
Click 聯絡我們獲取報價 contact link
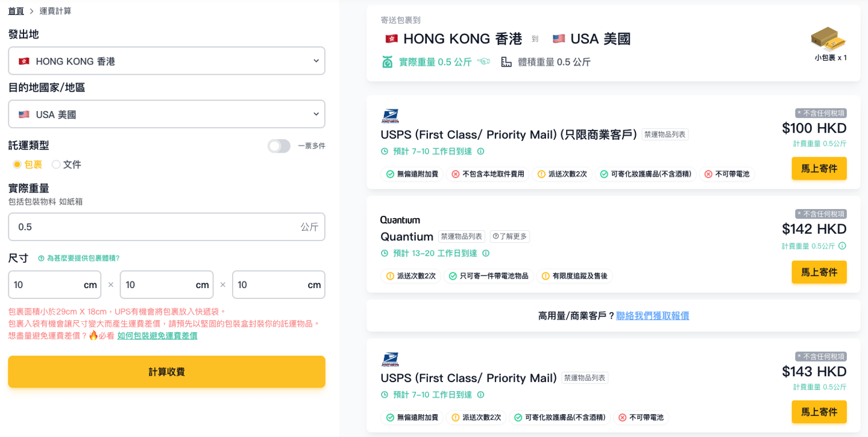tap(652, 316)
